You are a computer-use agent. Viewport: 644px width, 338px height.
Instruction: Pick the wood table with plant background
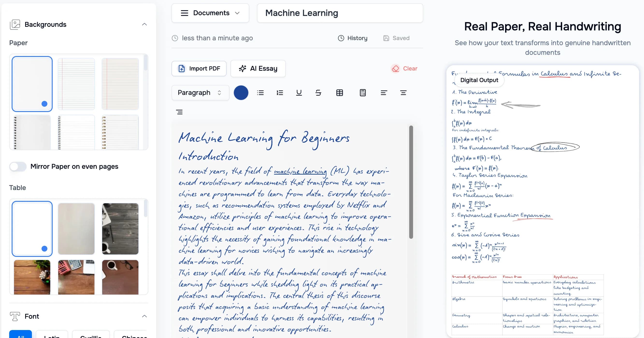coord(32,277)
